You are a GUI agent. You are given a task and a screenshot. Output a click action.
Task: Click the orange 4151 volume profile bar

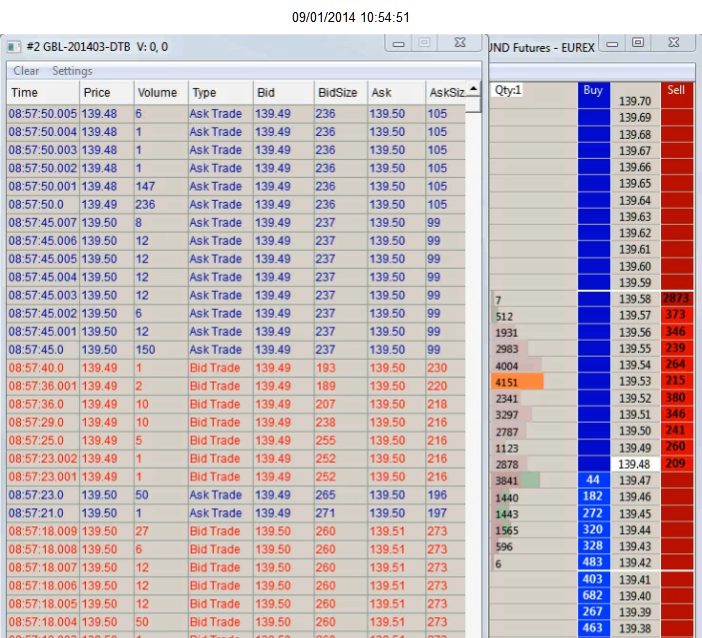click(518, 382)
